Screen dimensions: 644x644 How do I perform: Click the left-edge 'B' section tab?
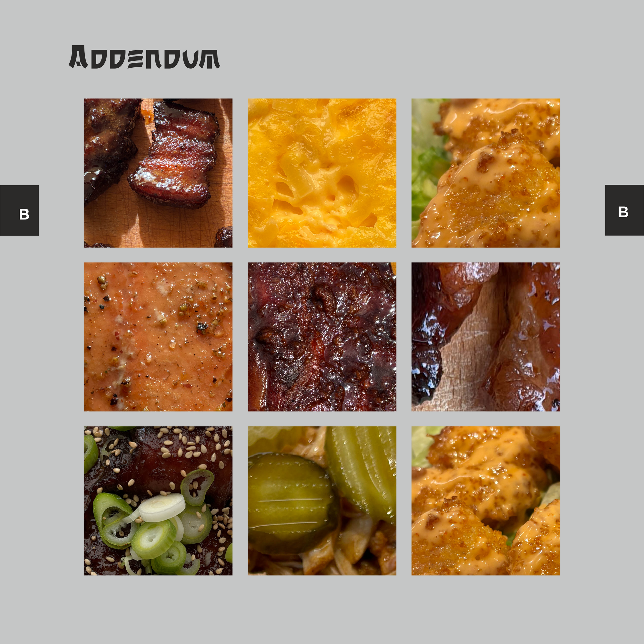[x=19, y=210]
